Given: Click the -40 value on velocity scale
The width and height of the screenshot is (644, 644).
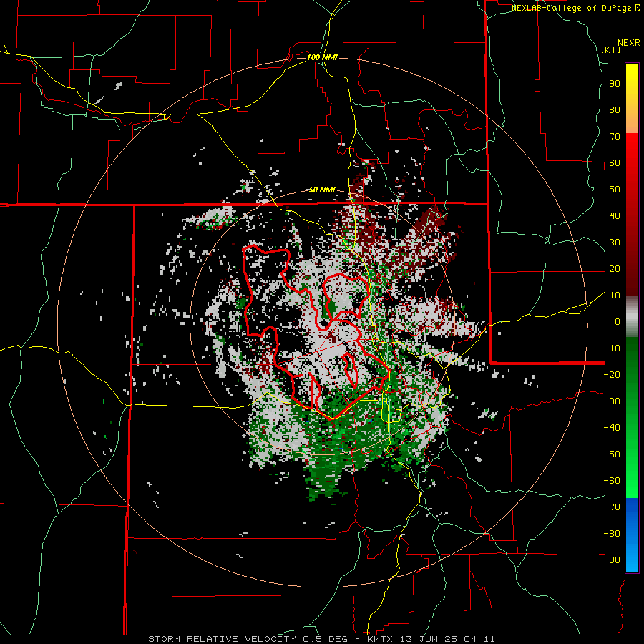Looking at the screenshot, I should (612, 428).
